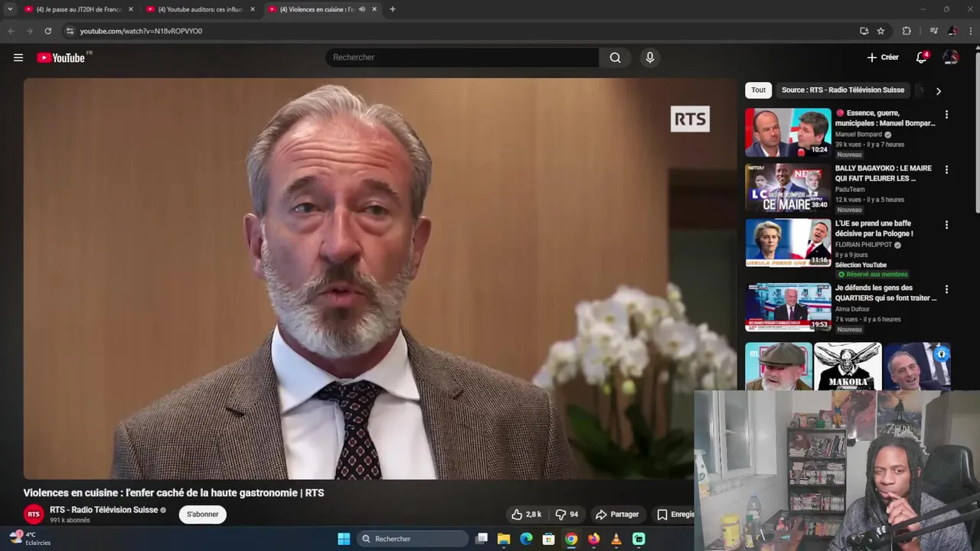
Task: Show more filter chips with right arrow
Action: coord(938,91)
